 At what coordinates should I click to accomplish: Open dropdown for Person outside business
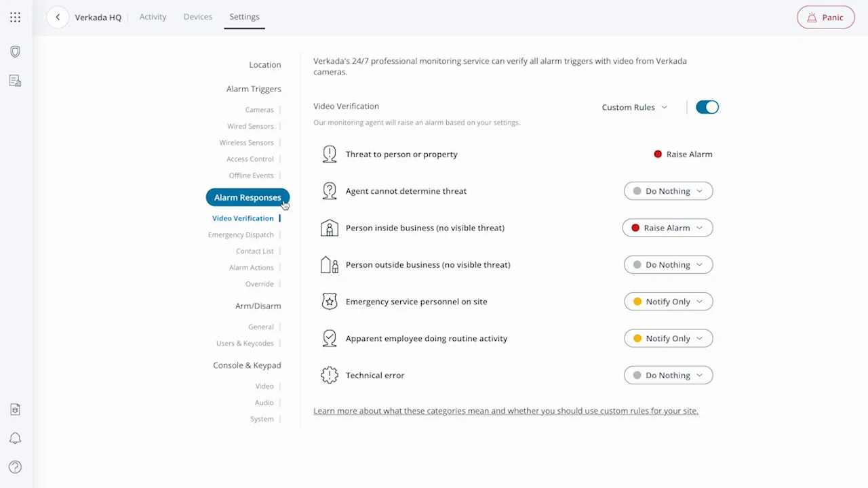pos(668,265)
